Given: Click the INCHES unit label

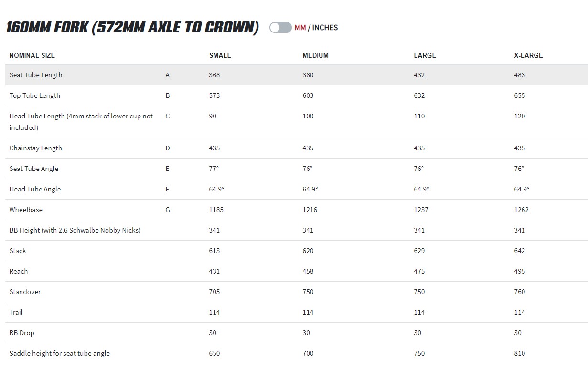Looking at the screenshot, I should click(325, 28).
